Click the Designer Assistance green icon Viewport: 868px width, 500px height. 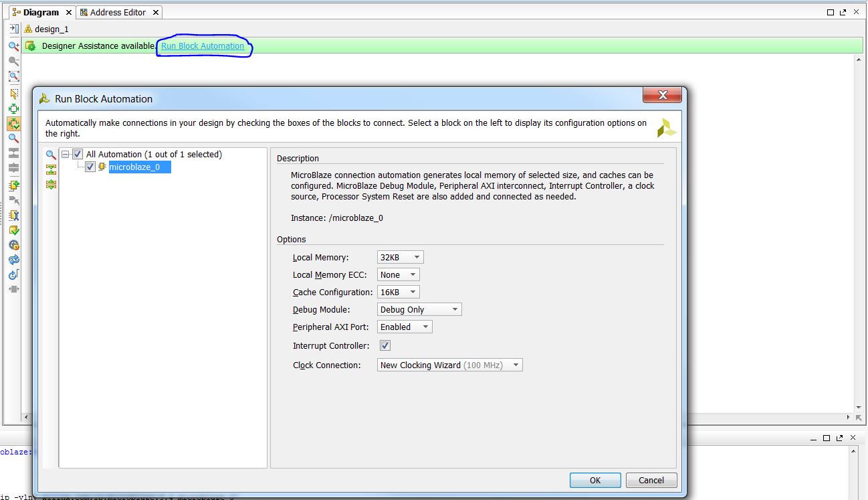30,46
